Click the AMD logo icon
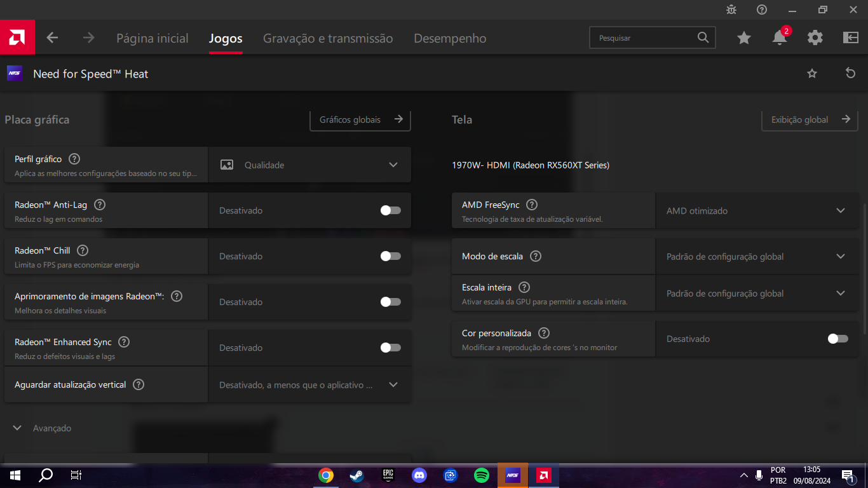Screen dimensions: 868x488 pyautogui.click(x=17, y=37)
